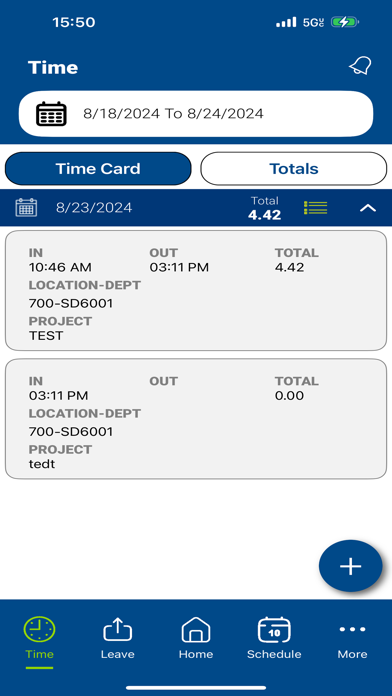The height and width of the screenshot is (696, 392).
Task: Tap the 8/23/2024 date header text
Action: click(94, 208)
